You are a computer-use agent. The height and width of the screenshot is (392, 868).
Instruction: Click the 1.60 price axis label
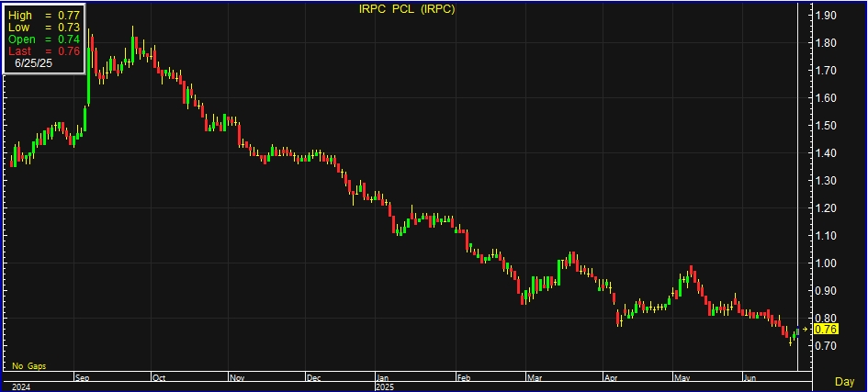coord(826,98)
